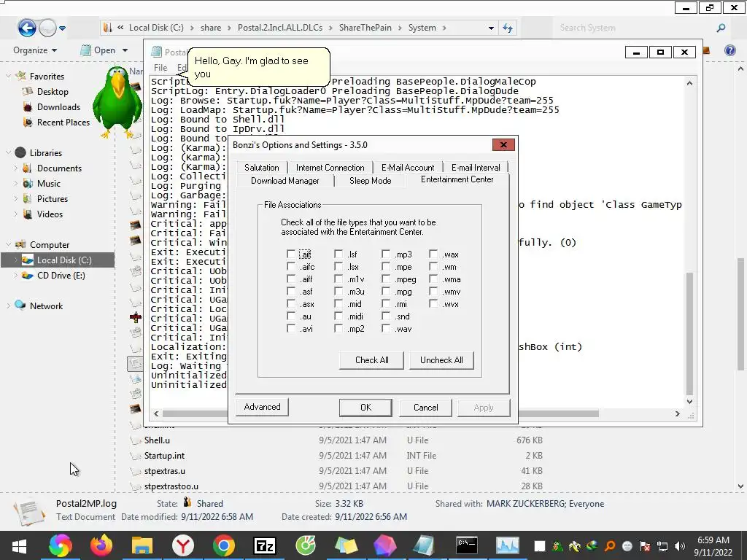Select Music library in sidebar
This screenshot has width=747, height=560.
pos(49,183)
